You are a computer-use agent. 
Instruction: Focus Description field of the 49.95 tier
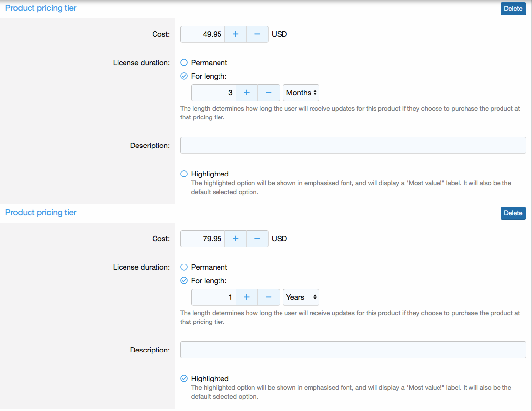pyautogui.click(x=353, y=146)
